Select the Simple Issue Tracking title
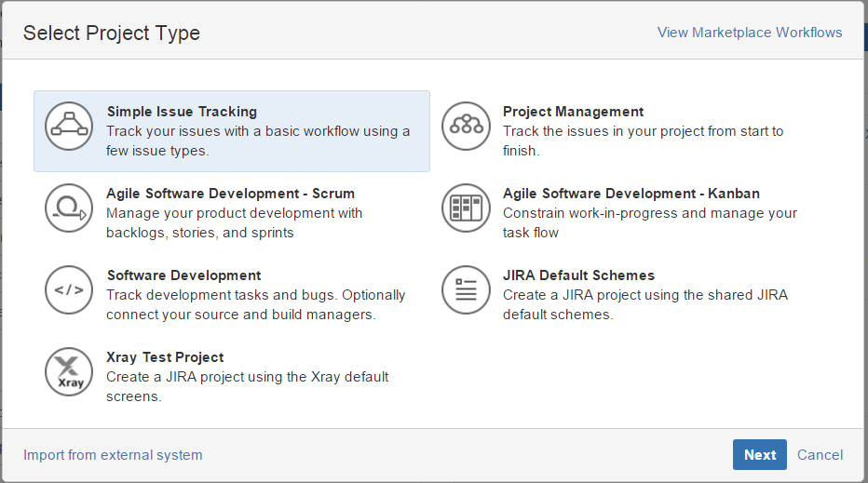The width and height of the screenshot is (868, 483). pyautogui.click(x=183, y=112)
